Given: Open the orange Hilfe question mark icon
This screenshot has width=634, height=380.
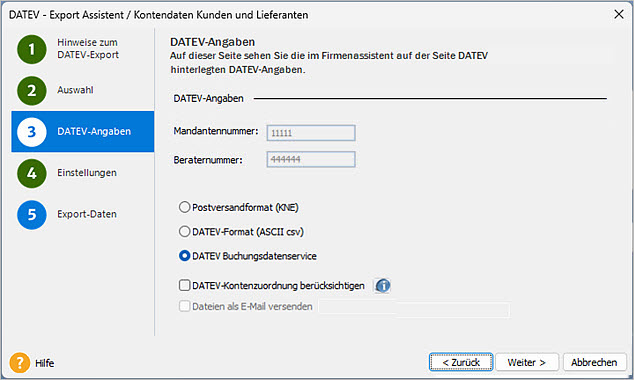Looking at the screenshot, I should [x=20, y=363].
